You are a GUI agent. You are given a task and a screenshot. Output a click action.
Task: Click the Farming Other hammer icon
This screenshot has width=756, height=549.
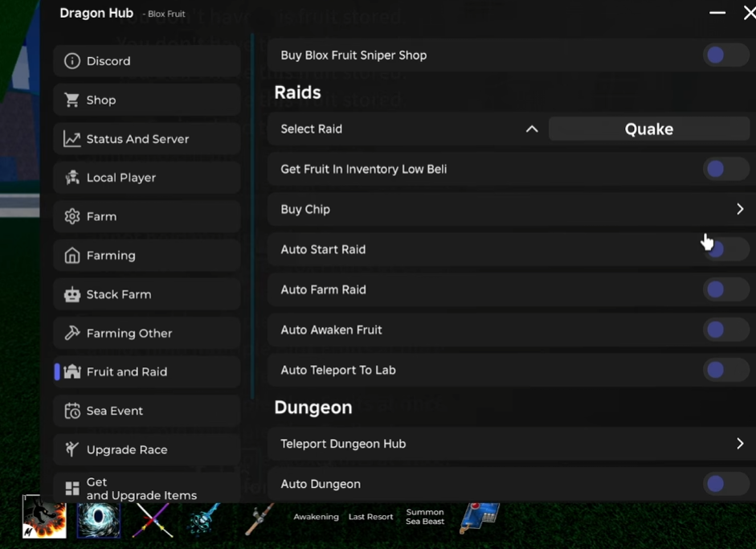click(72, 333)
